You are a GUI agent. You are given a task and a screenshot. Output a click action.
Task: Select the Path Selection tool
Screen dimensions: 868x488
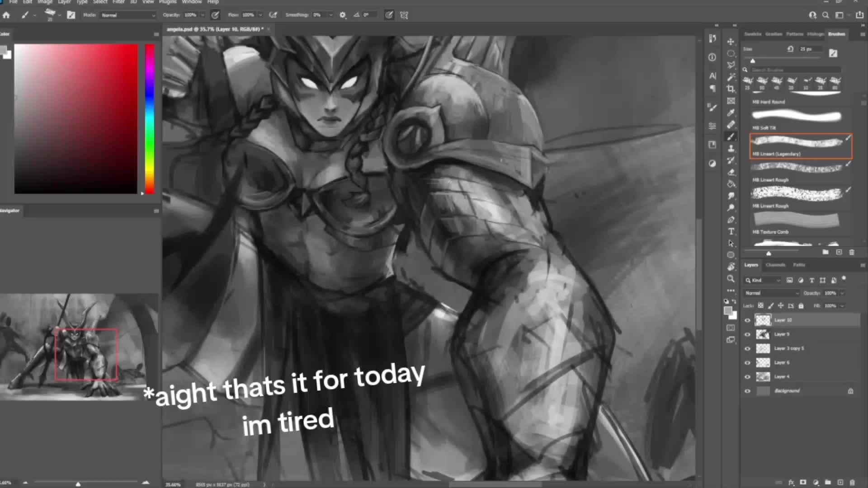731,243
